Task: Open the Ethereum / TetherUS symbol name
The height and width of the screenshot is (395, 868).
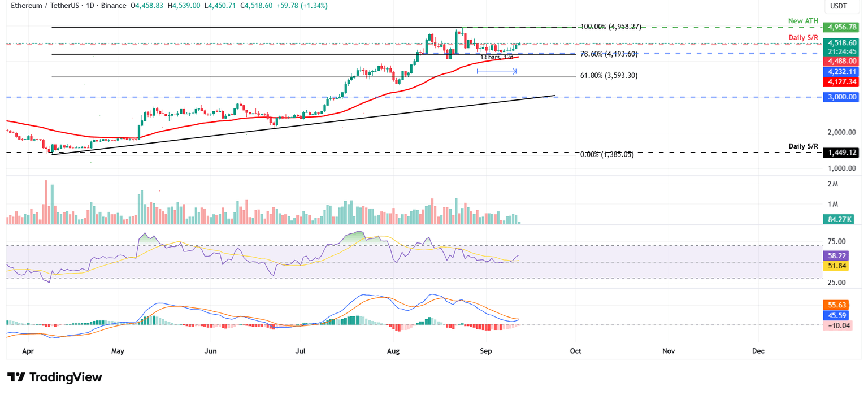Action: pyautogui.click(x=45, y=6)
